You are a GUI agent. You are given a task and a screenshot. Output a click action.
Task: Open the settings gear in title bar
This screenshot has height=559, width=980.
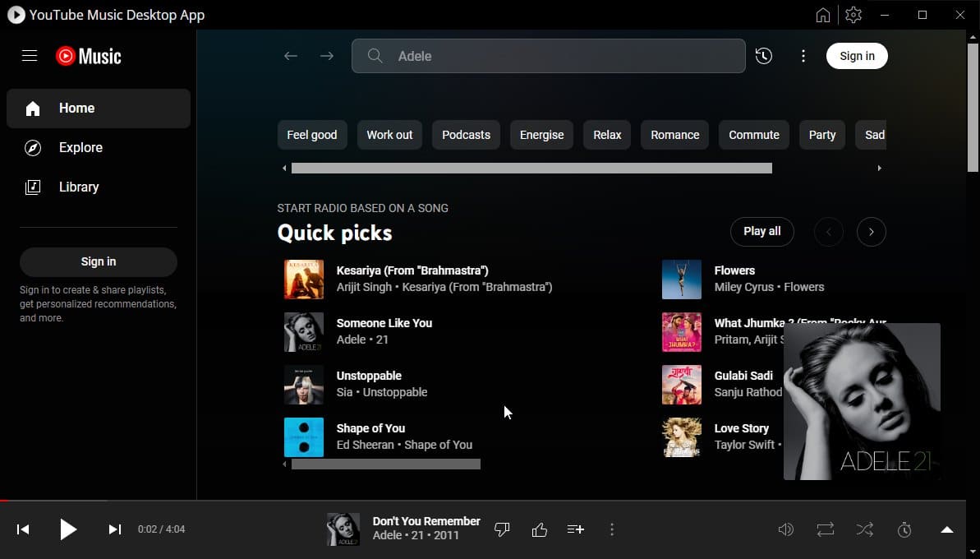point(853,15)
